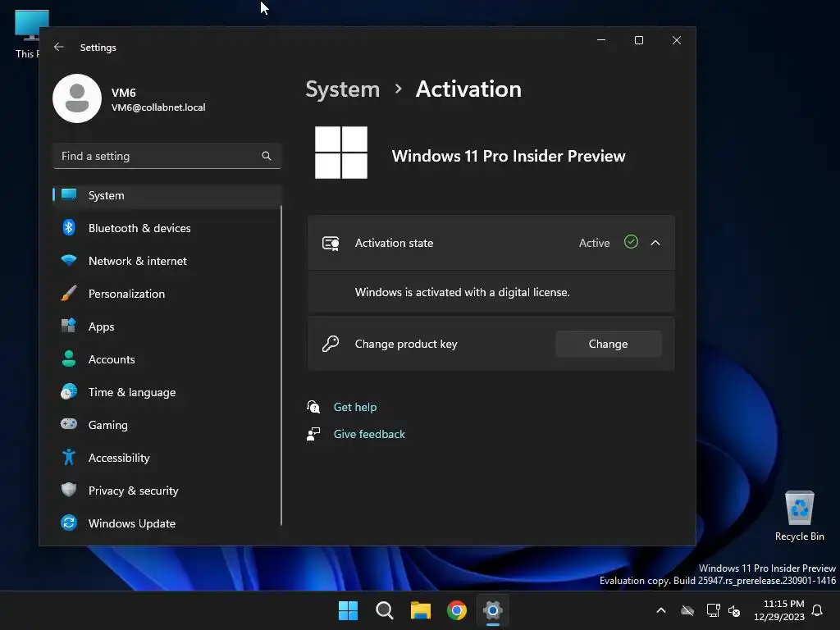Click the Apps icon in the sidebar
This screenshot has width=840, height=630.
coord(69,326)
